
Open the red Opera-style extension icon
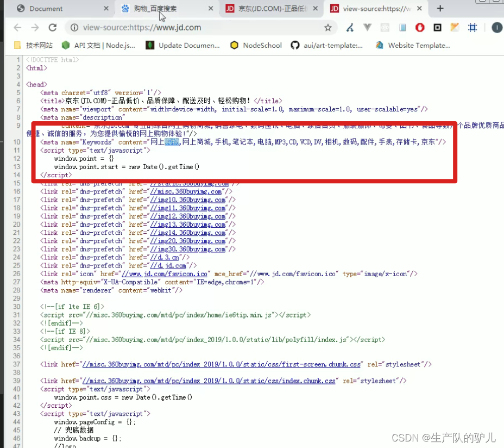pyautogui.click(x=420, y=28)
